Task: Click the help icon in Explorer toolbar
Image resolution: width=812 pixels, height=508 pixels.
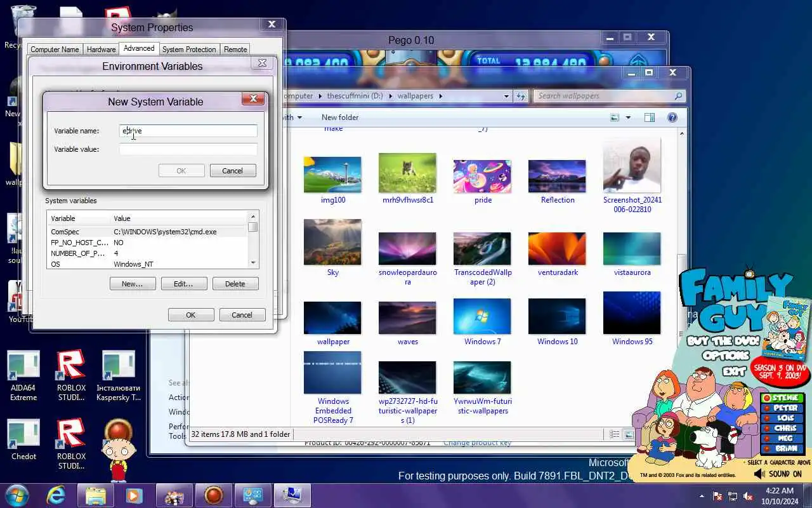Action: coord(672,117)
